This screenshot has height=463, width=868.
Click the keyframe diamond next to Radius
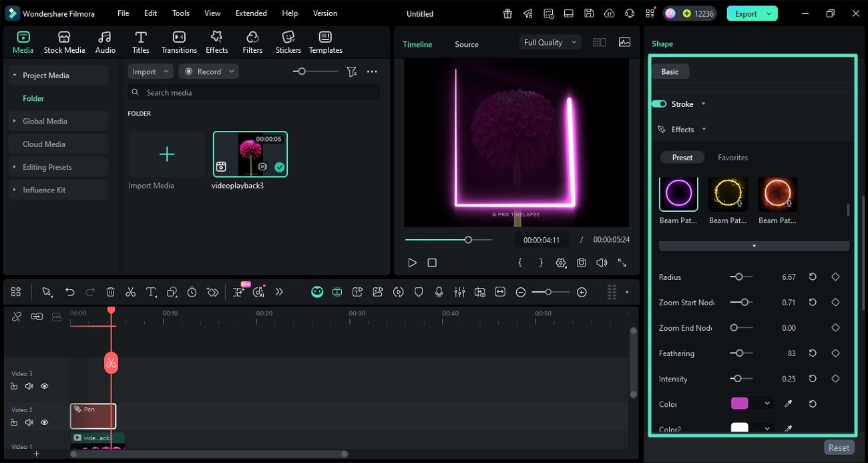[835, 277]
